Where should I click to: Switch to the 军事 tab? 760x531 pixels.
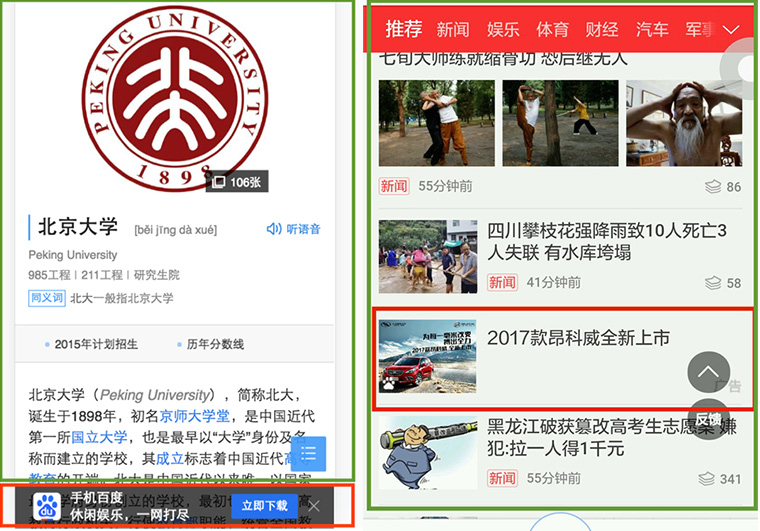[700, 30]
